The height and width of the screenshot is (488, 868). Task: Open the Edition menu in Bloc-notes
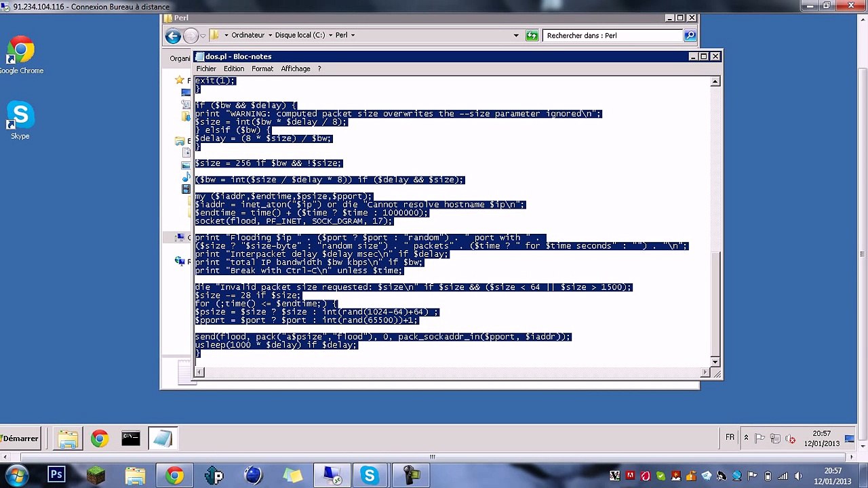coord(234,68)
